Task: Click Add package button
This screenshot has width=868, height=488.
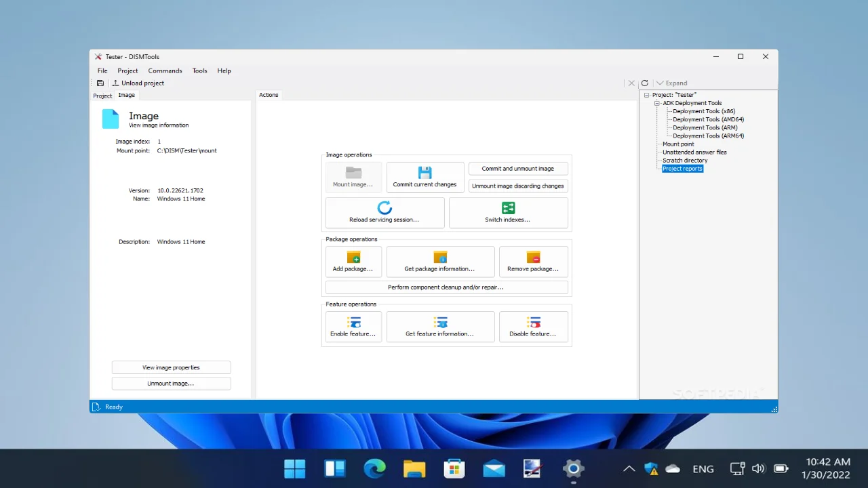Action: (353, 262)
